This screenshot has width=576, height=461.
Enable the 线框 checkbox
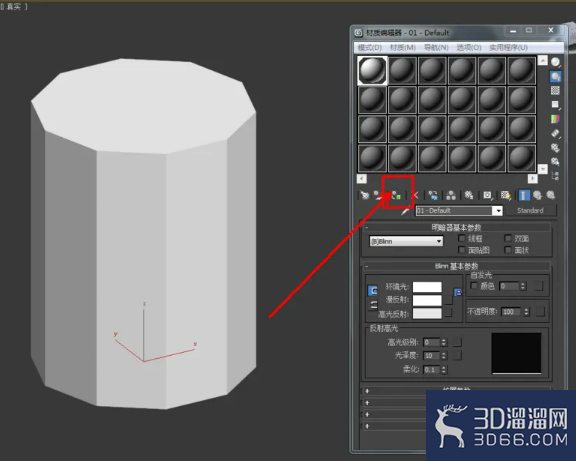point(462,238)
